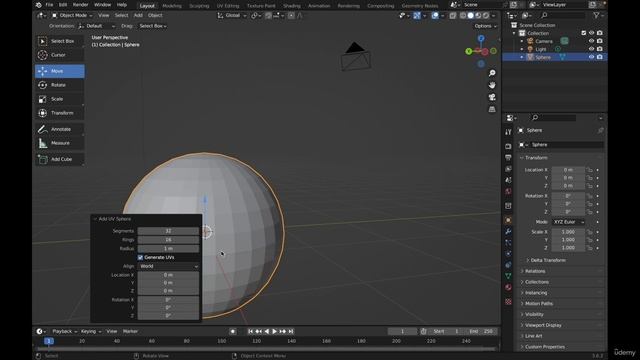The image size is (640, 360).
Task: Expand the Delta Transform panel
Action: coord(548,260)
